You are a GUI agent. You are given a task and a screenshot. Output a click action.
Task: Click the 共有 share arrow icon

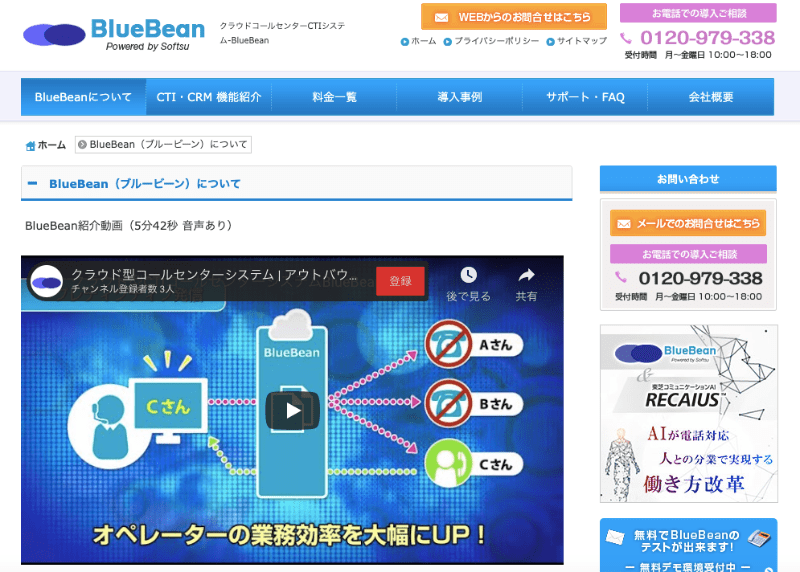click(526, 276)
